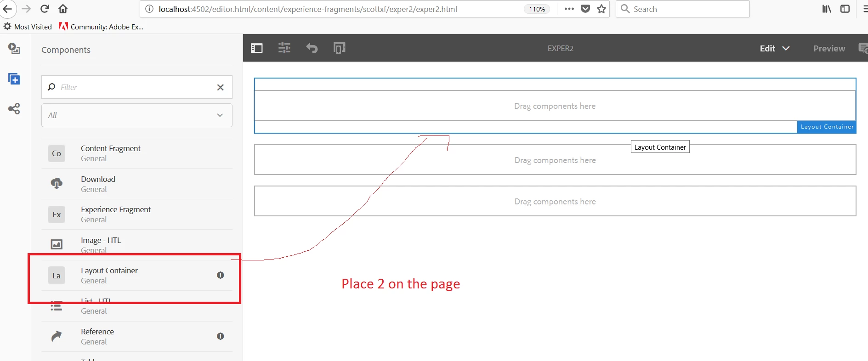Viewport: 868px width, 361px height.
Task: Select the Download component entry
Action: (136, 184)
